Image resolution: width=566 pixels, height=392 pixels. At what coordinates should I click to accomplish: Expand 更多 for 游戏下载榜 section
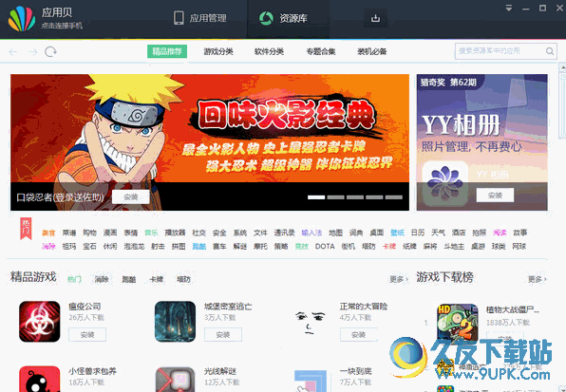(538, 279)
